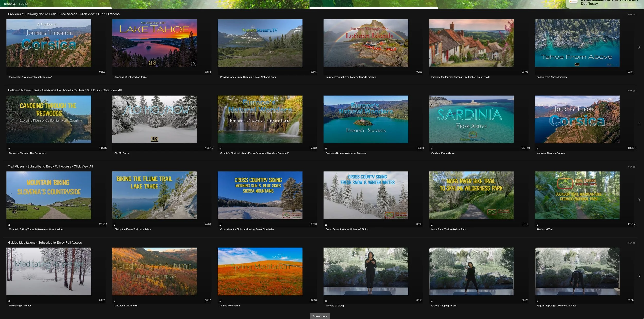Click View all for Trail Videos section
The image size is (644, 319).
point(631,167)
